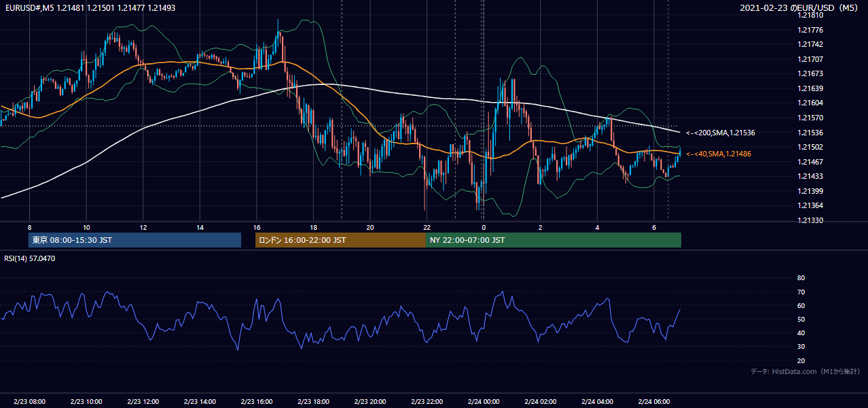Click the 2/24 02:00 date label
Image resolution: width=868 pixels, height=408 pixels.
540,402
